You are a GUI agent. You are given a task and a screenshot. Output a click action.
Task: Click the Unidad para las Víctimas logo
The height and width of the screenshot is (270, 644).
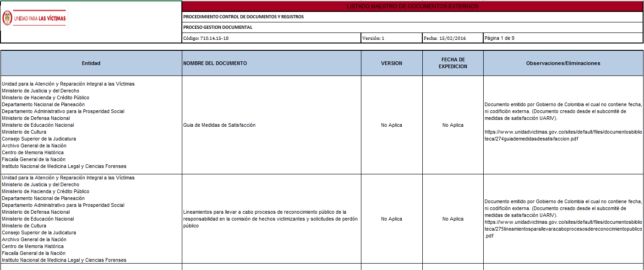tap(35, 18)
